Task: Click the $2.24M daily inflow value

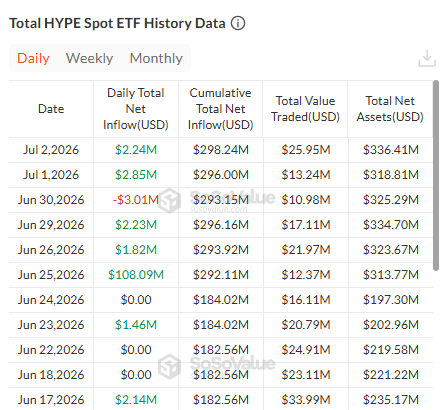Action: (136, 150)
